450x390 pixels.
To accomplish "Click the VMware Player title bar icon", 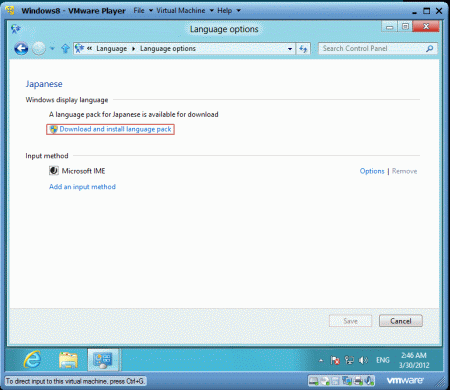I will pyautogui.click(x=10, y=10).
